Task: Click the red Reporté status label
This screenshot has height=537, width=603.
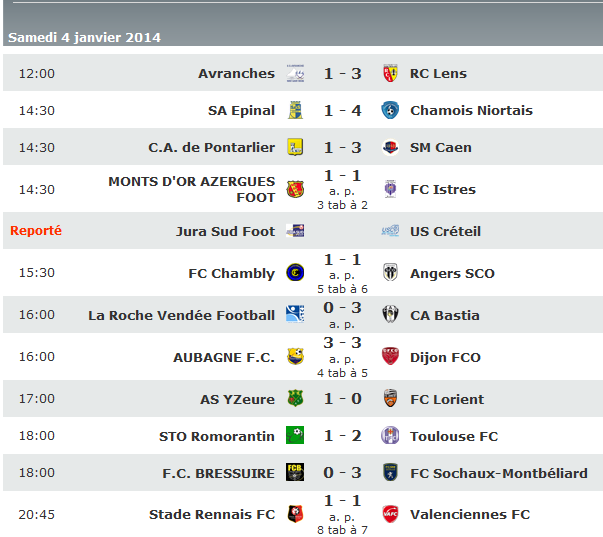Action: (36, 230)
